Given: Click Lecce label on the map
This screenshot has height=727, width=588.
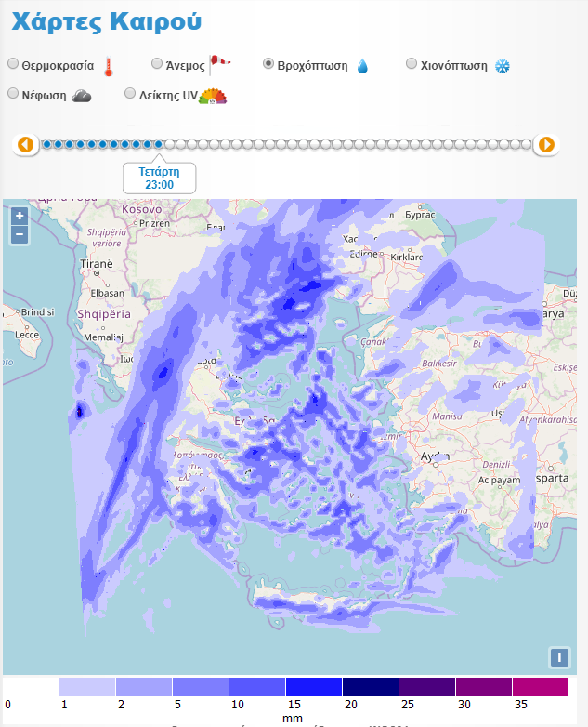Looking at the screenshot, I should tap(27, 335).
